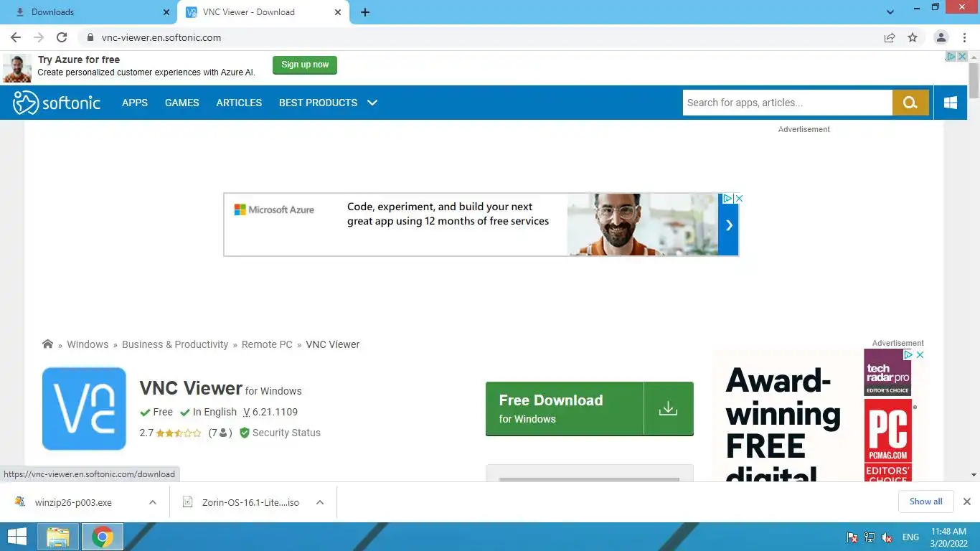Click the Windows breadcrumb link
Image resolution: width=980 pixels, height=551 pixels.
click(x=88, y=344)
